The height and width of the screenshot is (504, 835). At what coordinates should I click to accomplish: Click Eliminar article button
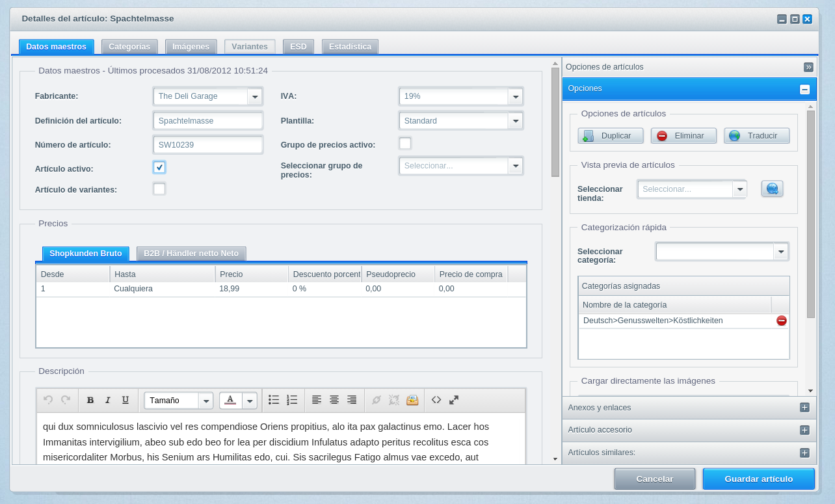click(x=683, y=136)
